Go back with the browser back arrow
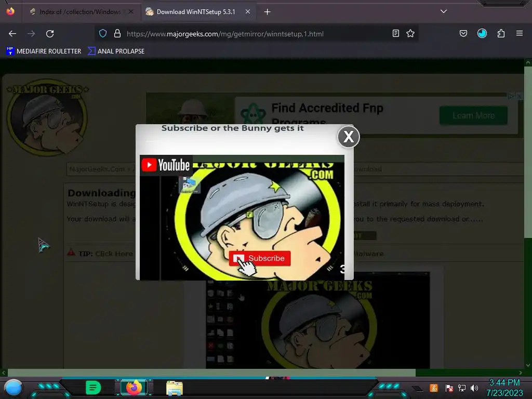This screenshot has height=399, width=532. pyautogui.click(x=12, y=34)
